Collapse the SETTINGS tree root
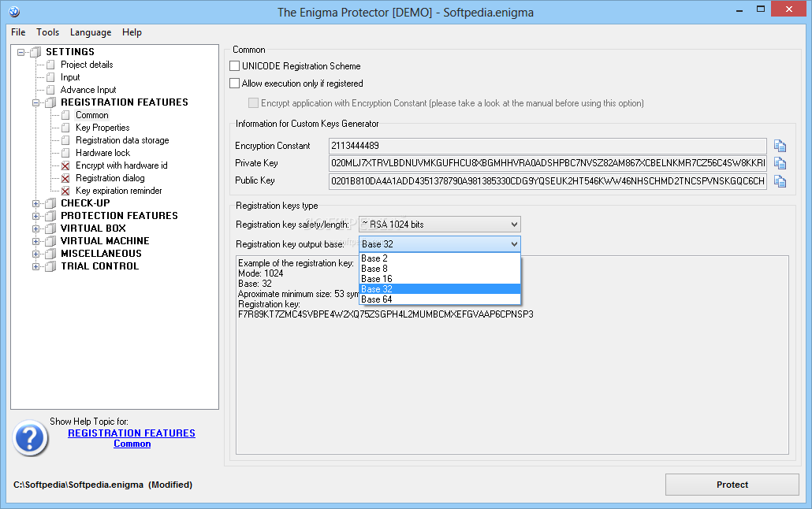Screen dimensions: 812x509 click(20, 52)
